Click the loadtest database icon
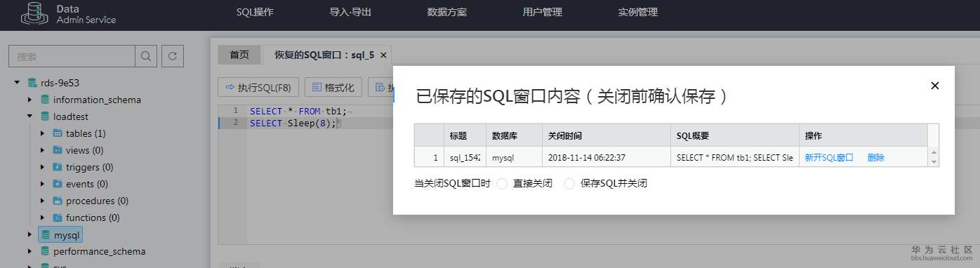 pyautogui.click(x=46, y=116)
